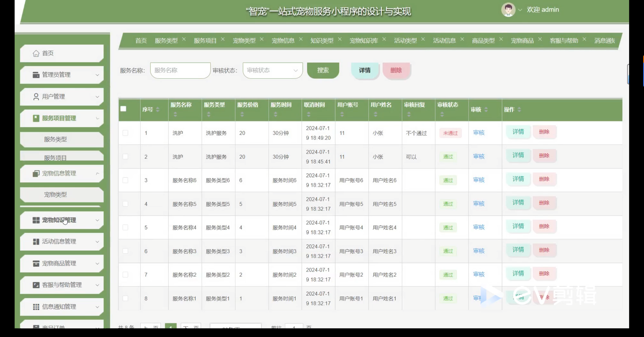The width and height of the screenshot is (644, 337).
Task: Click the 管理员管理 sidebar icon
Action: click(36, 75)
